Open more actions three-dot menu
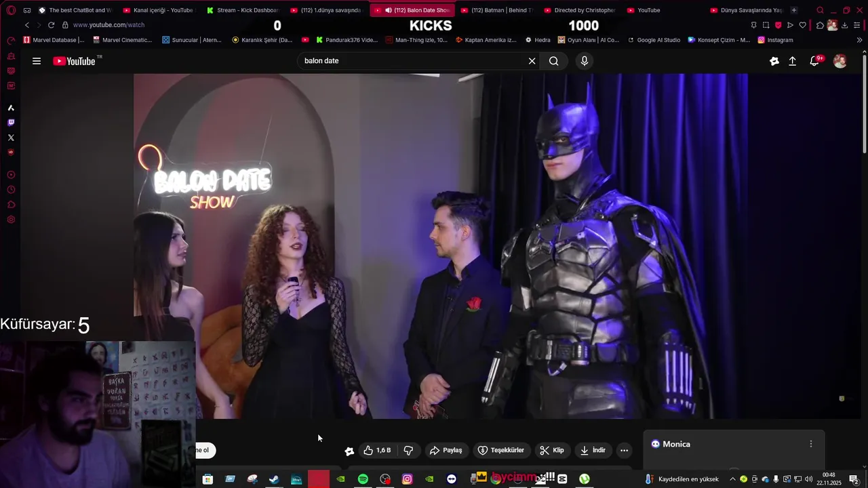868x488 pixels. tap(624, 450)
